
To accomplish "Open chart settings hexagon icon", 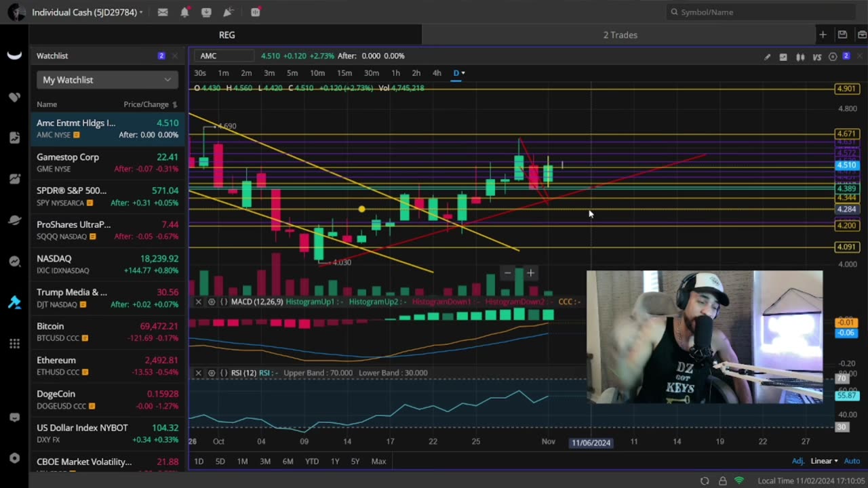I will [x=833, y=57].
